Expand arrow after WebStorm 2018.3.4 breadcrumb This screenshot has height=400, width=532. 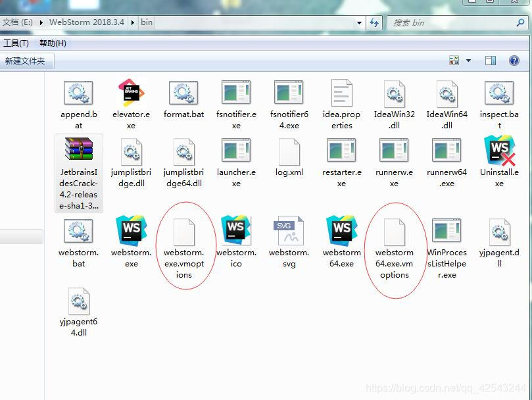click(132, 23)
